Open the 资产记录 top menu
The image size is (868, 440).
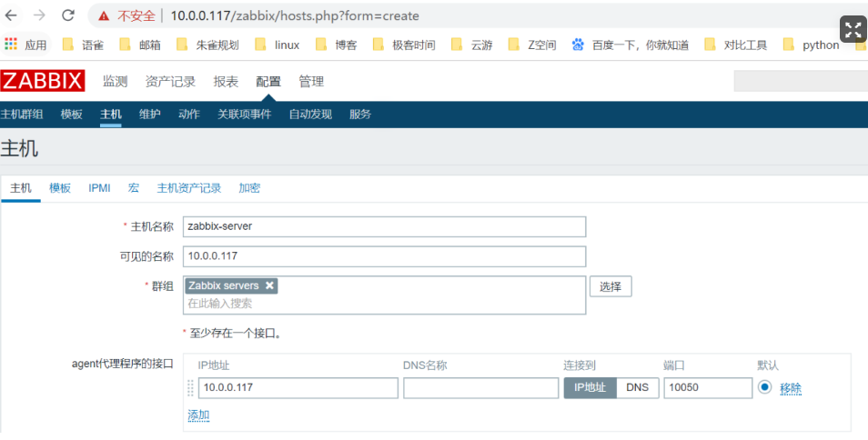click(170, 82)
